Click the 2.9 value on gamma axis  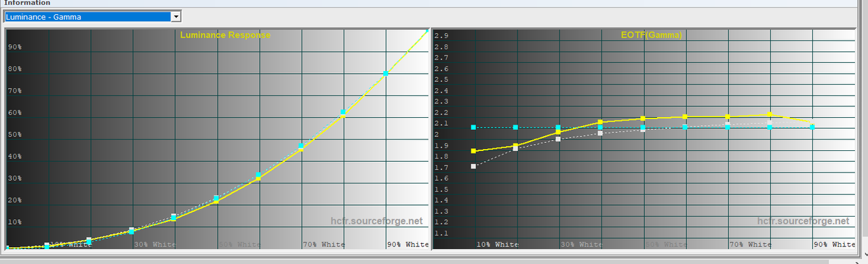441,35
